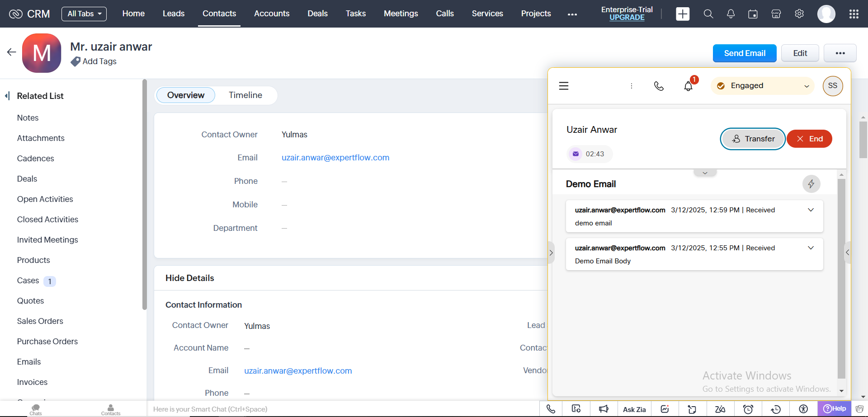Go to the Deals tab
Screen dimensions: 868x417
point(317,14)
